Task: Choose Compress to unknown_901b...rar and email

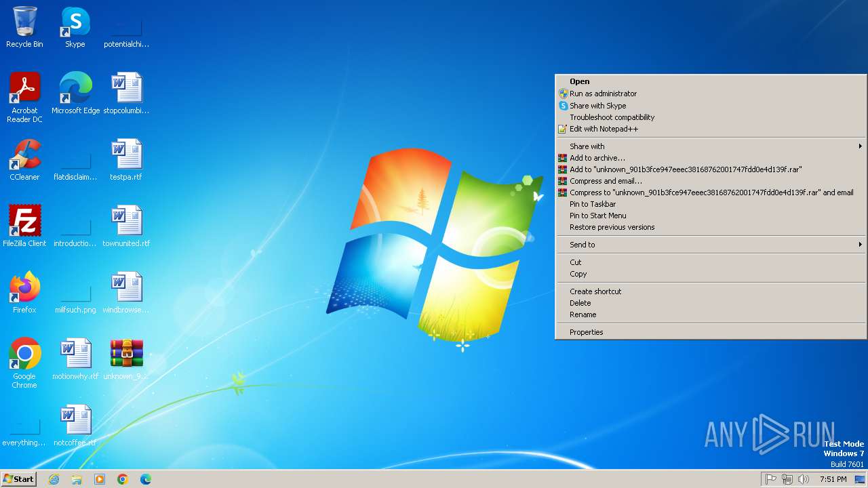Action: click(711, 192)
